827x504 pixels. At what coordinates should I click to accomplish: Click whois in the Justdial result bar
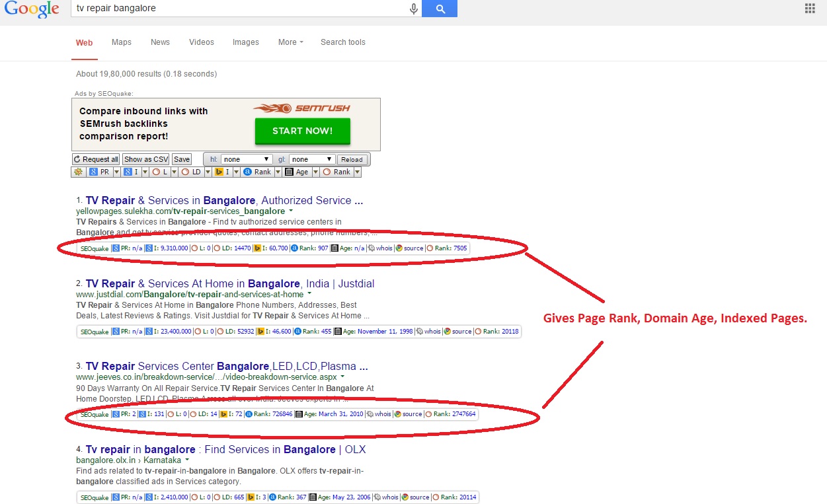[x=428, y=332]
